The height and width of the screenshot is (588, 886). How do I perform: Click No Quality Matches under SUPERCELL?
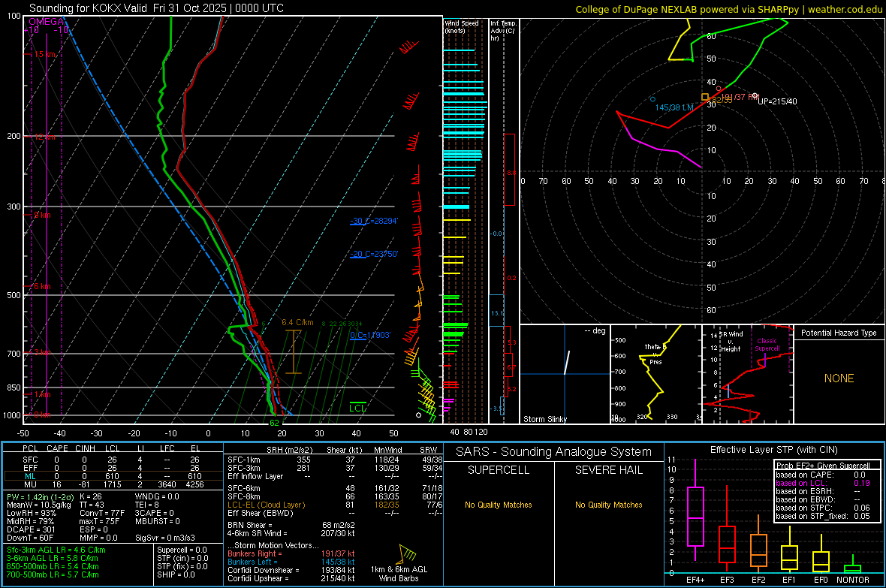499,505
